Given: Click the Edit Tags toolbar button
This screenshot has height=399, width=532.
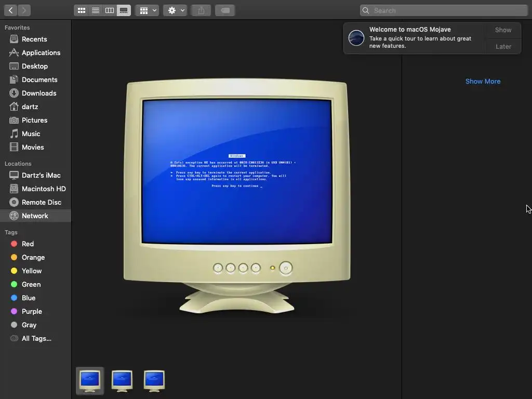Looking at the screenshot, I should pos(225,10).
